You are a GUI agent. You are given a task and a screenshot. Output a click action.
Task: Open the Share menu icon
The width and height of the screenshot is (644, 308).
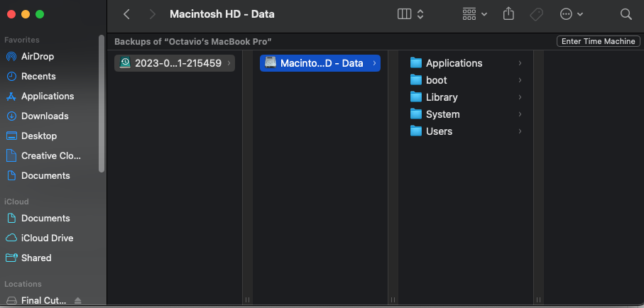point(508,14)
